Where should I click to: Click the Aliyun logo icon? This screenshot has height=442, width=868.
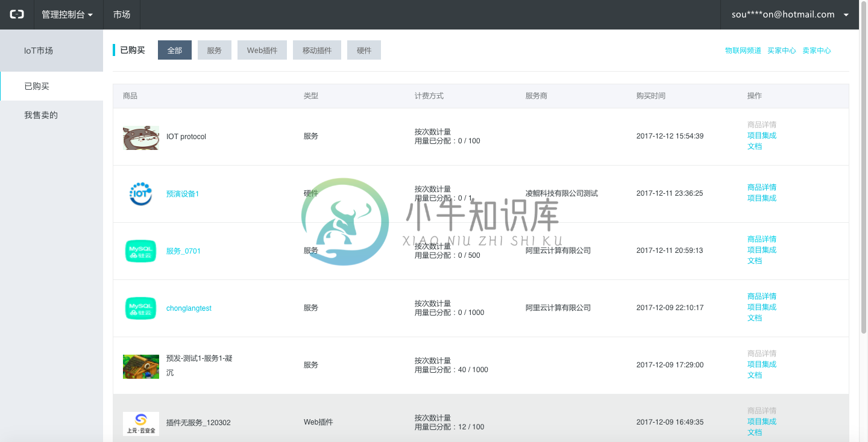[x=17, y=14]
